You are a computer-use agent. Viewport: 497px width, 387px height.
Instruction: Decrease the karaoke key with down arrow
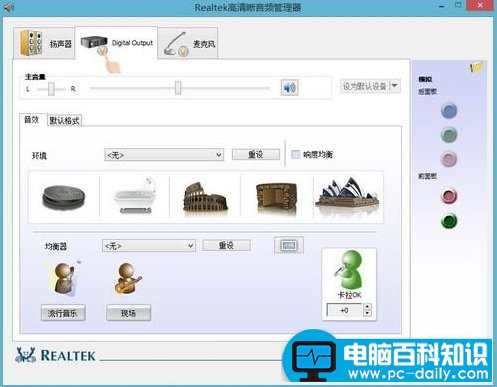click(x=367, y=313)
